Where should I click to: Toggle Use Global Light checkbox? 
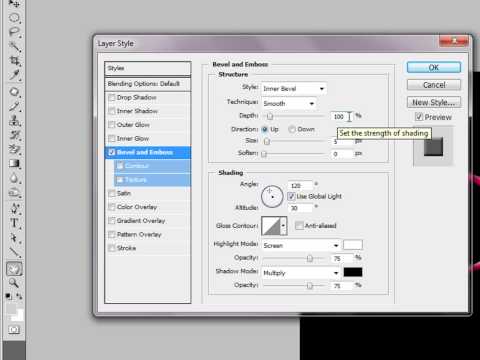(291, 196)
